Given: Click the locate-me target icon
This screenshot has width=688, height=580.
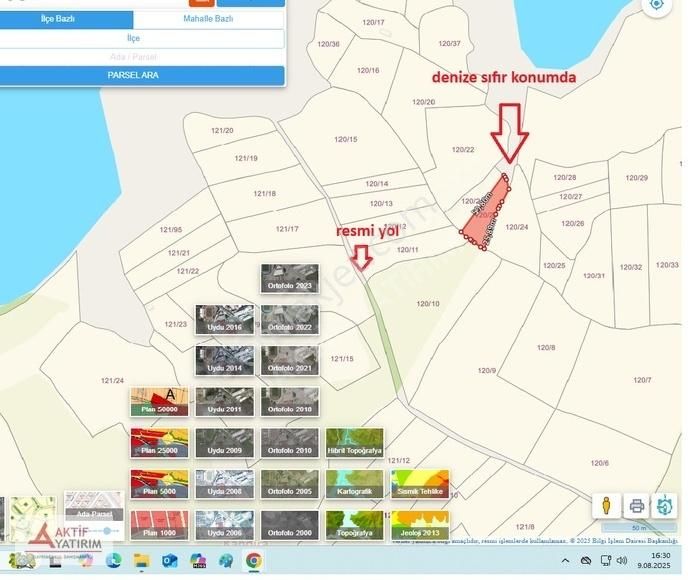Looking at the screenshot, I should [x=656, y=4].
